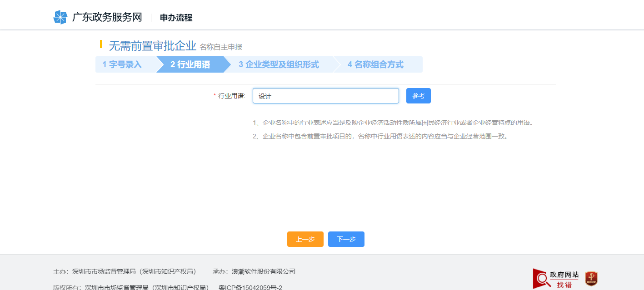This screenshot has height=290, width=644.
Task: Click the 政府网站找错 error-reporting icon
Action: (559, 278)
